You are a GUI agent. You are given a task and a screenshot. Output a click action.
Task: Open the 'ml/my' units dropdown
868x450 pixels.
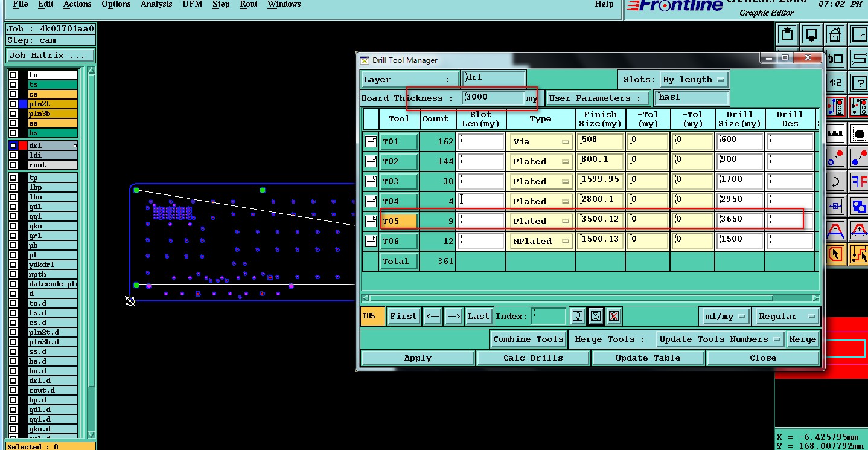pyautogui.click(x=725, y=316)
